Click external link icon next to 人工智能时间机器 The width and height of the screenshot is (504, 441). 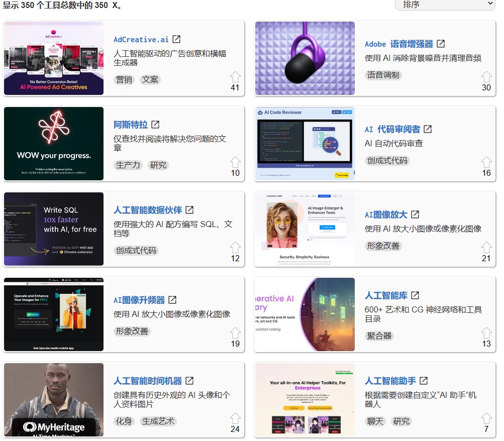point(189,381)
